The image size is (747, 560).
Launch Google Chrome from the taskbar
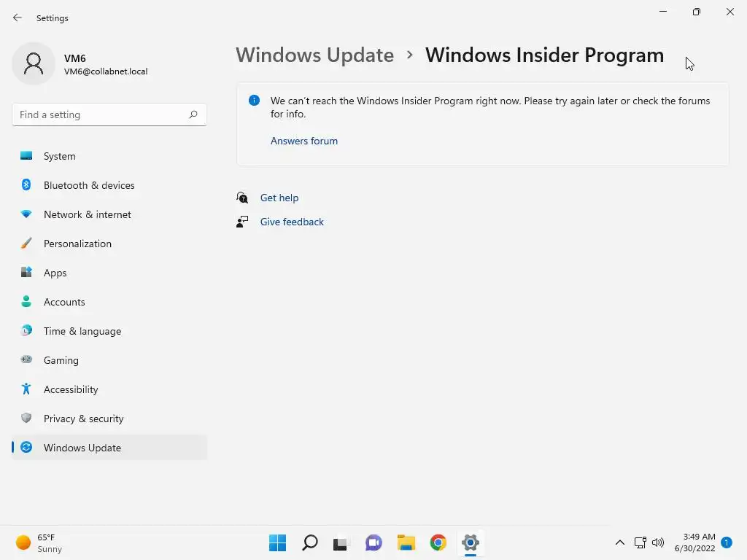pos(438,542)
